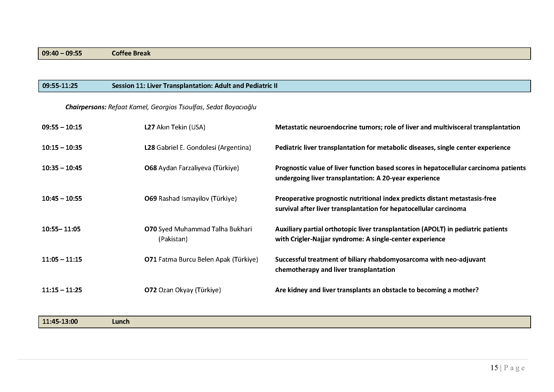Select O70 Syed Muhammad Talha Bukhari entry
This screenshot has width=554, height=392.
[x=198, y=229]
